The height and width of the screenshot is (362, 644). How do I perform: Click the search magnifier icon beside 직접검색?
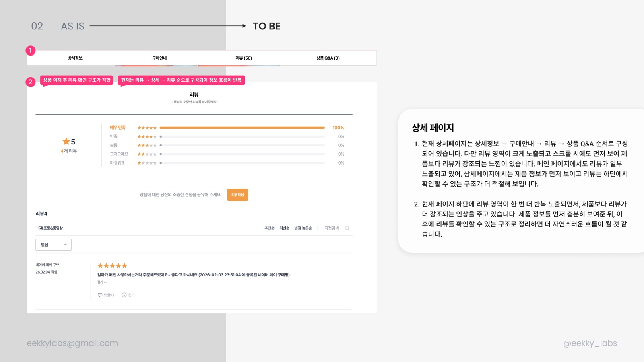point(347,228)
